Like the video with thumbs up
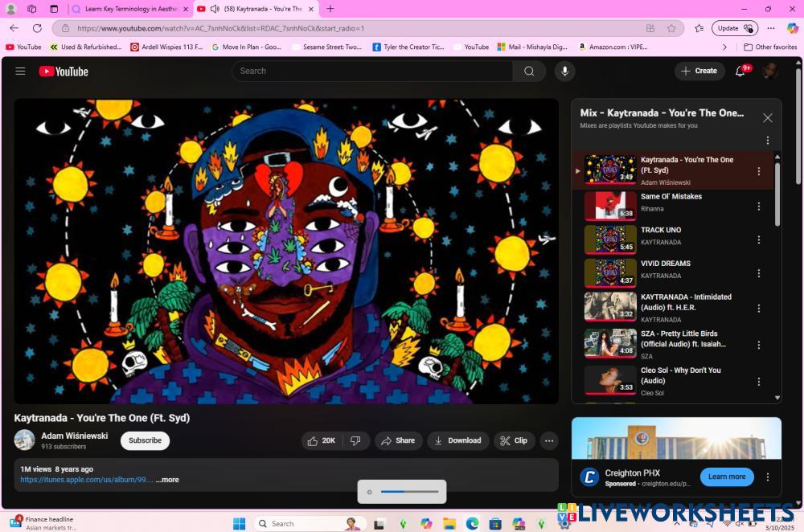This screenshot has width=804, height=532. click(x=321, y=440)
